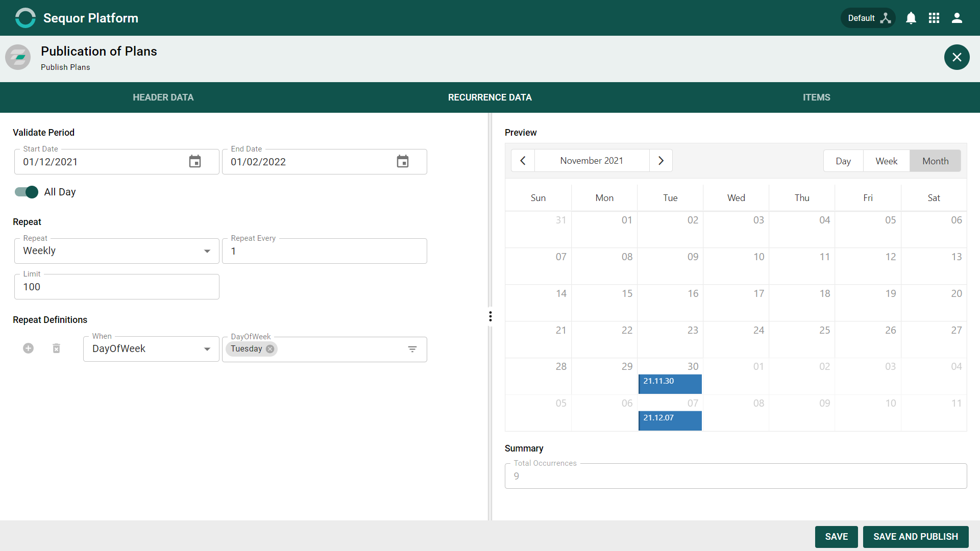980x551 pixels.
Task: Switch preview to Week view
Action: click(887, 161)
